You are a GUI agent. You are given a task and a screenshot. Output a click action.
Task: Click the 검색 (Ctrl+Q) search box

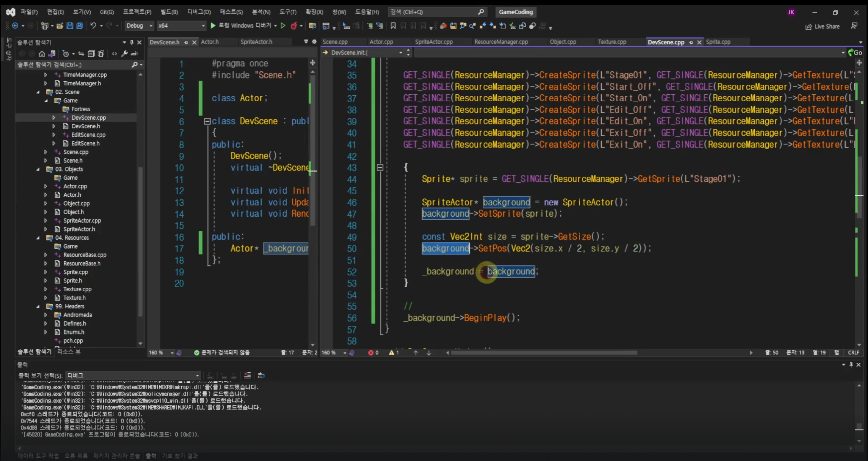(x=437, y=12)
